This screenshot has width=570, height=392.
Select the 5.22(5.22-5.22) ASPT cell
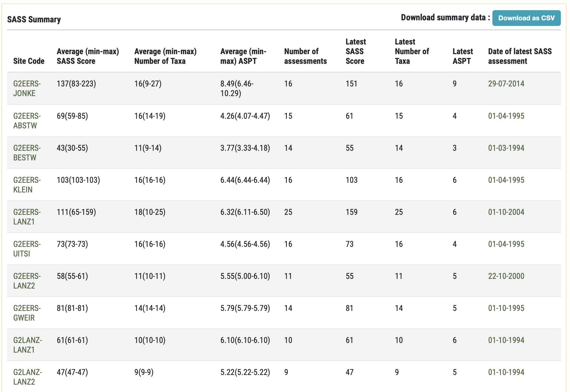pos(245,372)
